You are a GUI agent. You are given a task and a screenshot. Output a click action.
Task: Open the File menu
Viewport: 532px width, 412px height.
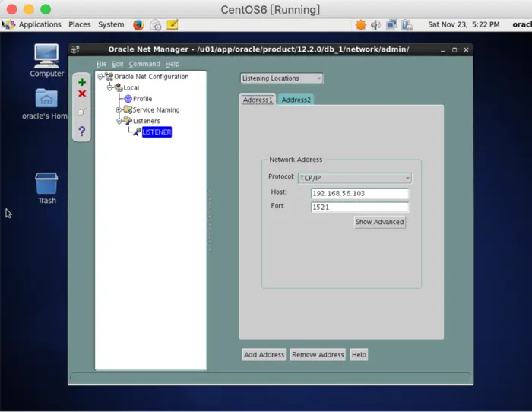click(x=101, y=64)
